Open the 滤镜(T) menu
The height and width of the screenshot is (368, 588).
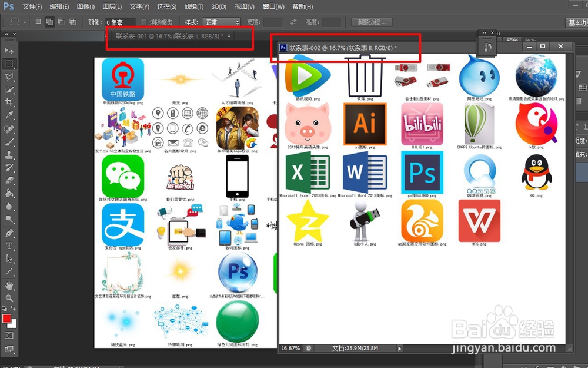point(194,6)
